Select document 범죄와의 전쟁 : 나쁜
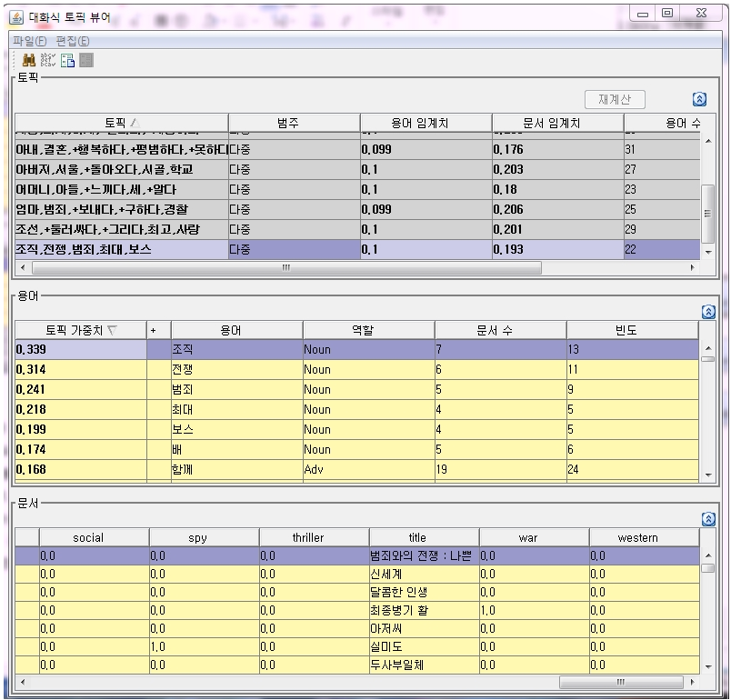The height and width of the screenshot is (700, 731). tap(356, 555)
